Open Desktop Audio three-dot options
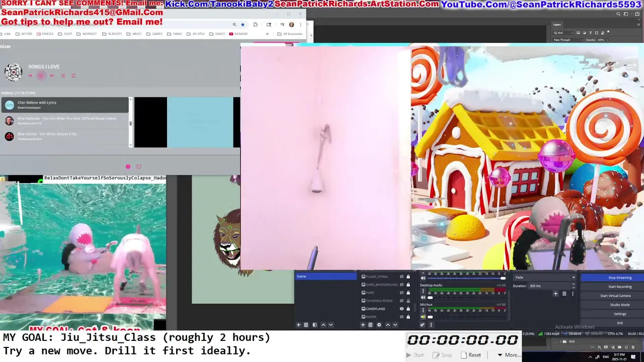Screen dimensions: 644x362 [423, 292]
